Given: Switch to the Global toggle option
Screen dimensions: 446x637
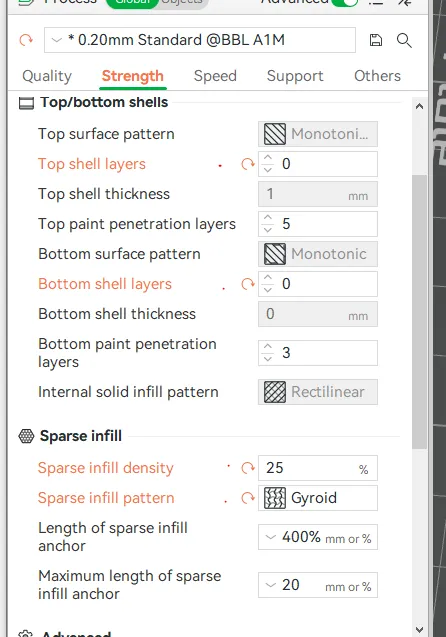Looking at the screenshot, I should click(132, 2).
